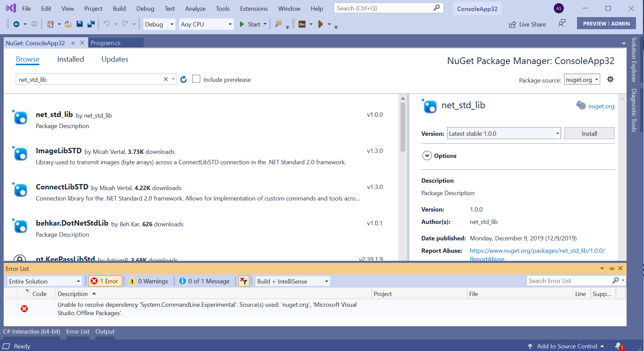Image resolution: width=644 pixels, height=351 pixels.
Task: Click the notifications bell in status bar
Action: tap(619, 346)
